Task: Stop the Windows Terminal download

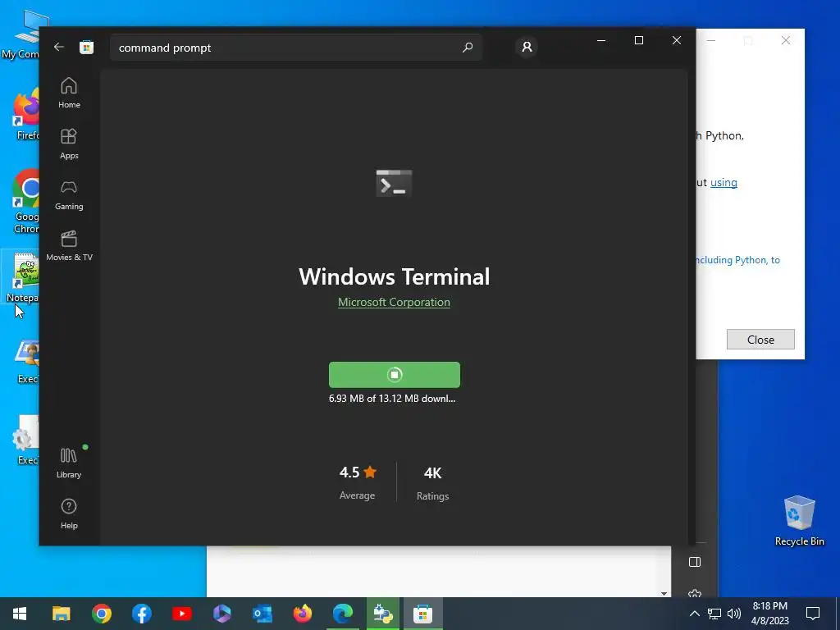Action: click(x=395, y=374)
